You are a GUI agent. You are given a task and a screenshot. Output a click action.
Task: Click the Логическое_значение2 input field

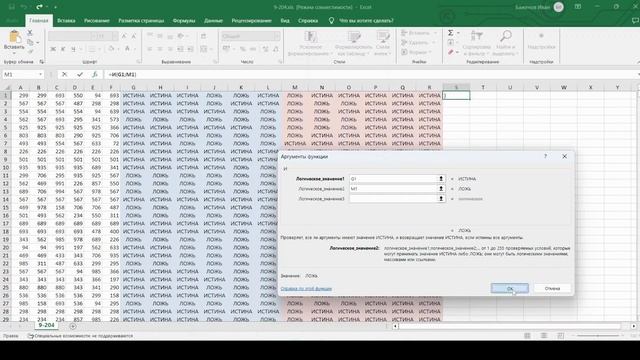point(393,189)
